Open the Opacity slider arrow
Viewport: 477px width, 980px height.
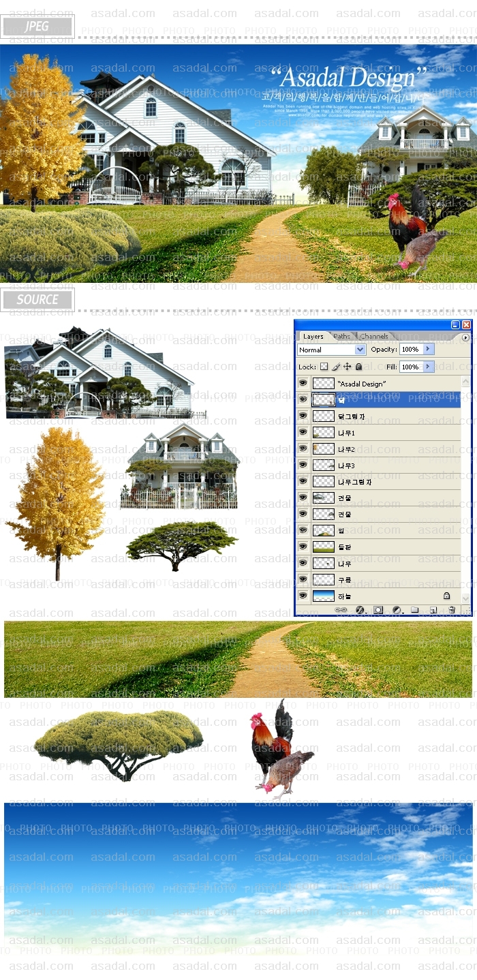click(429, 349)
